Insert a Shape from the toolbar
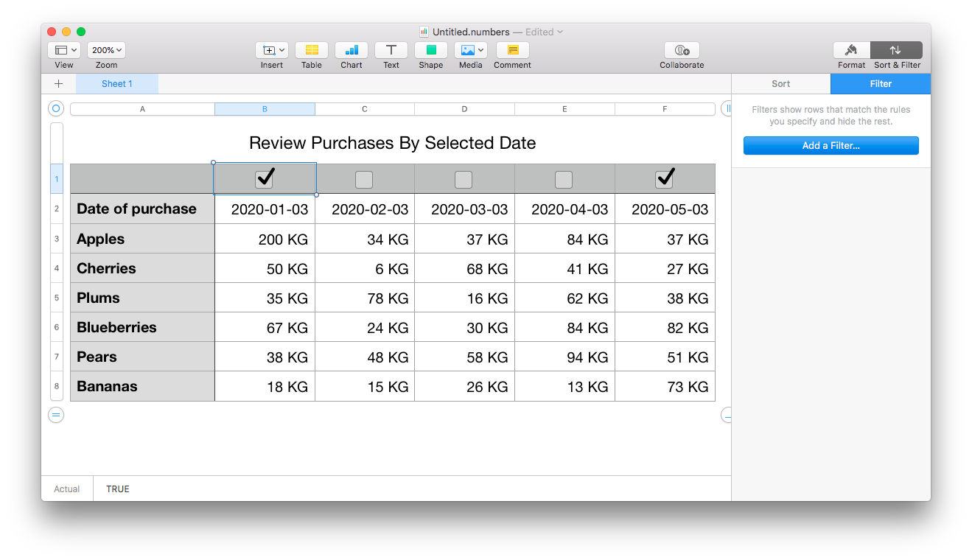The image size is (972, 560). [431, 50]
